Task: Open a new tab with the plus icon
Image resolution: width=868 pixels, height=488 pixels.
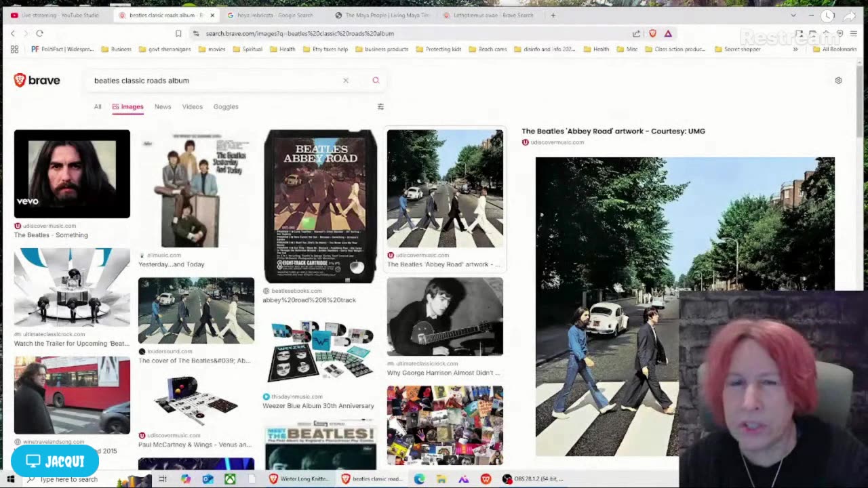Action: pyautogui.click(x=553, y=15)
